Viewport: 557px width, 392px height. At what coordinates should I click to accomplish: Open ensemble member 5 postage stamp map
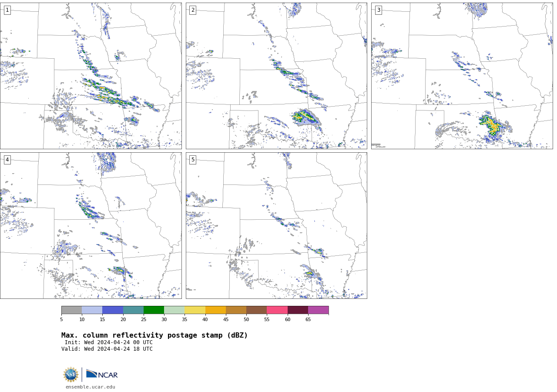tap(276, 225)
